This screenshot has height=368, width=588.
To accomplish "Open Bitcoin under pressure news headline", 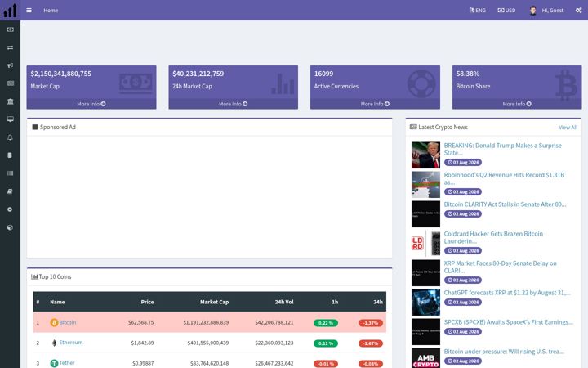I will tap(504, 352).
